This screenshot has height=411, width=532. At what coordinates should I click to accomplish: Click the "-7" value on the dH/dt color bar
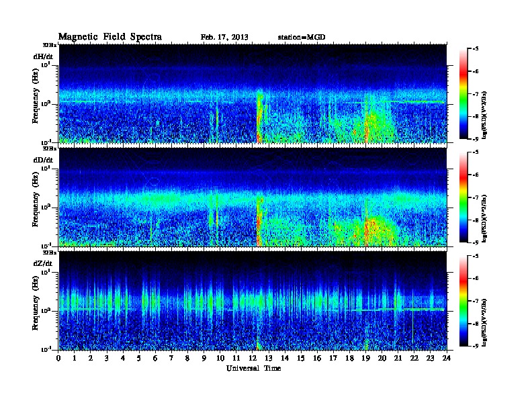[475, 94]
